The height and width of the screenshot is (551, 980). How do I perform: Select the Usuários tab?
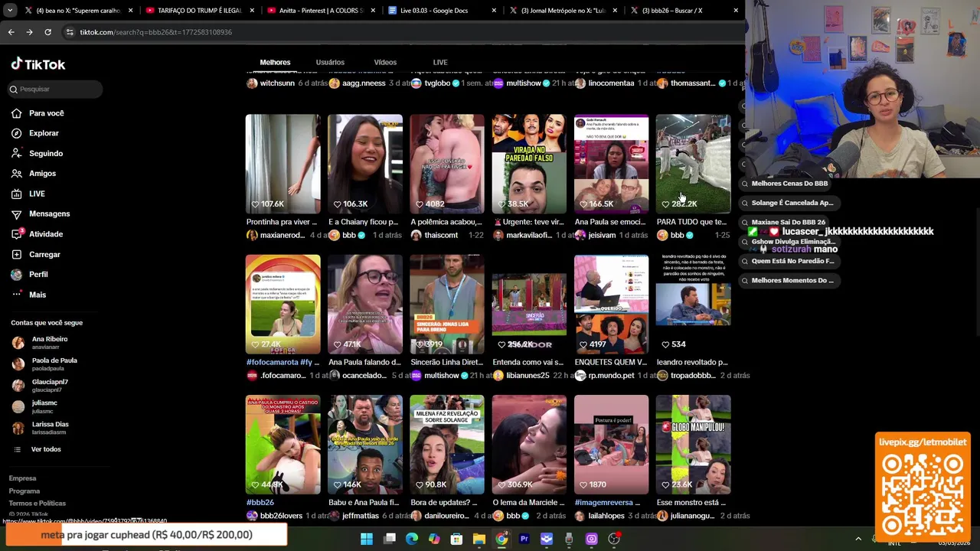point(330,62)
